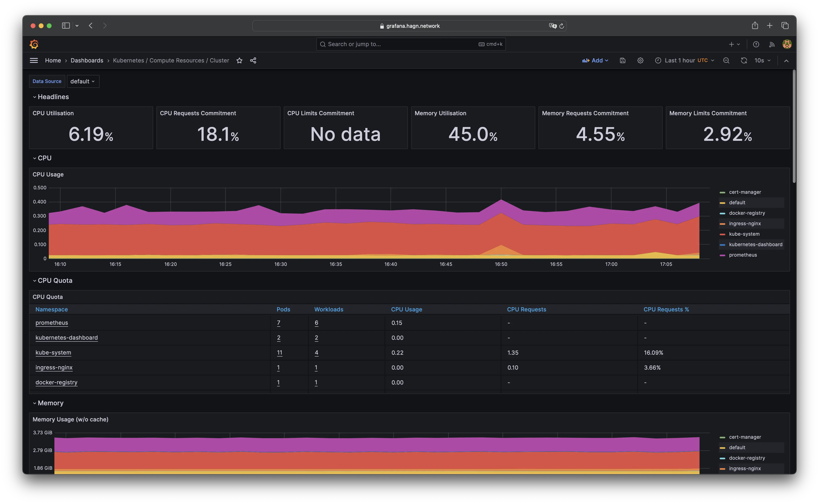The width and height of the screenshot is (819, 504).
Task: Open the kube-system namespace link
Action: (x=53, y=352)
